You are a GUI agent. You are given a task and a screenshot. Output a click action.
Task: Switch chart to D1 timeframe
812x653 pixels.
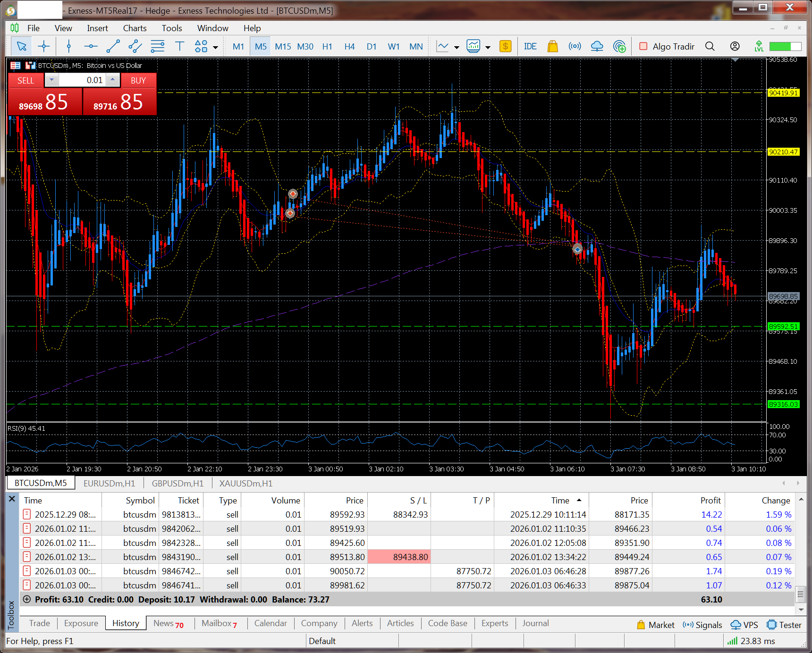372,46
